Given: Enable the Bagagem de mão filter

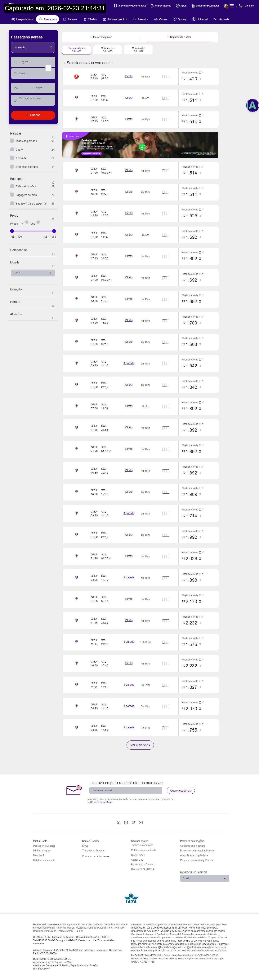Looking at the screenshot, I should (12, 195).
